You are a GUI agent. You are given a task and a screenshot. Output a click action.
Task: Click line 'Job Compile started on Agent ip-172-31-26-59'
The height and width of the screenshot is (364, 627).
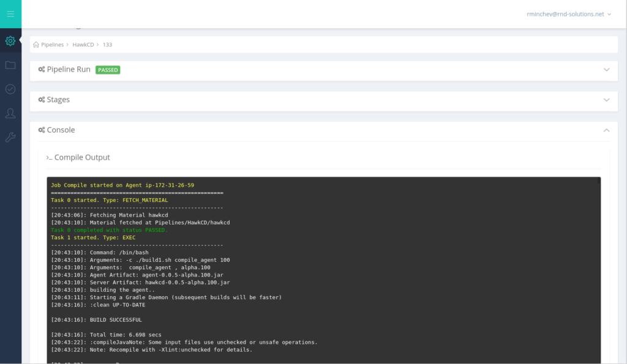[x=122, y=185]
